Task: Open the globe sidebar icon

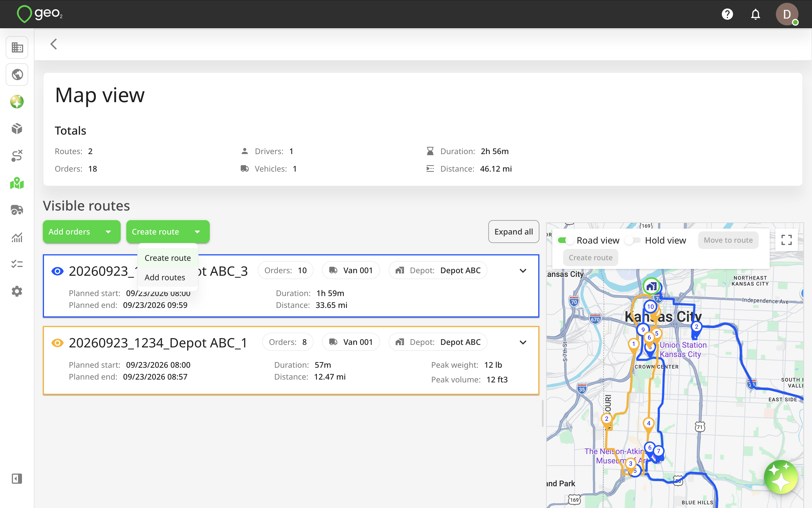Action: (17, 74)
